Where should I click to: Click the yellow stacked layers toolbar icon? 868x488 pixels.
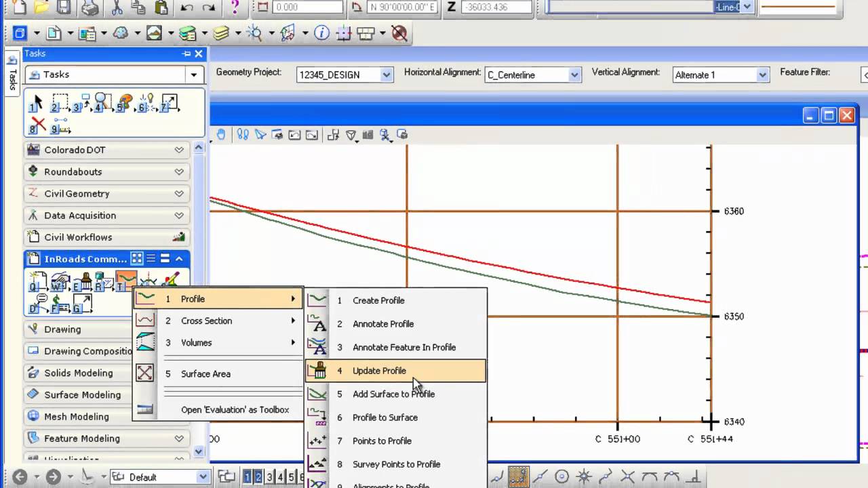click(221, 33)
